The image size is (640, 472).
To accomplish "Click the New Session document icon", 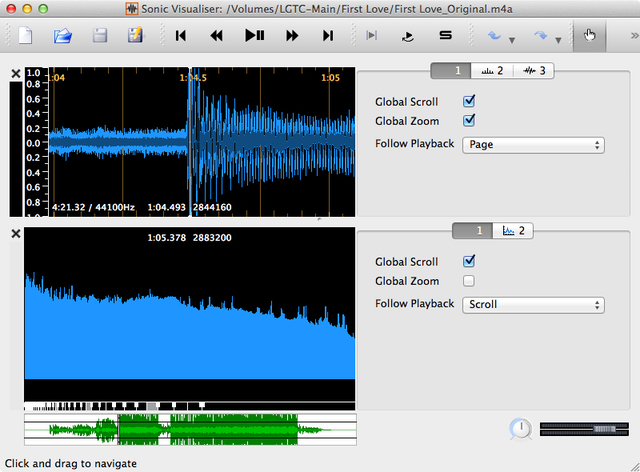I will click(x=26, y=36).
